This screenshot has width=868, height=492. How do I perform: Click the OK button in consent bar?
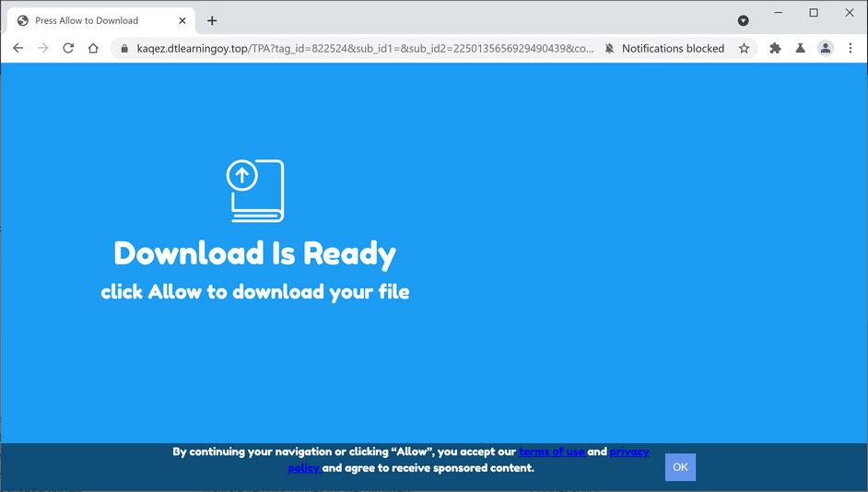tap(680, 467)
